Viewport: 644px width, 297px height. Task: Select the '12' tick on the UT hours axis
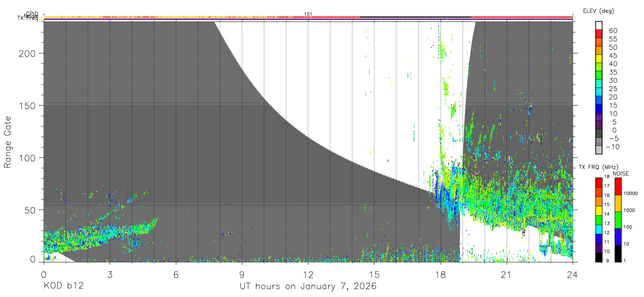click(x=308, y=275)
